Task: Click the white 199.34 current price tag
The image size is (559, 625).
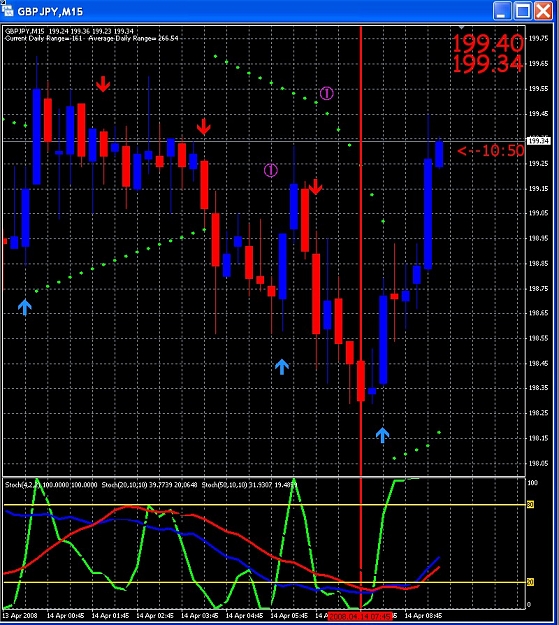Action: 539,141
